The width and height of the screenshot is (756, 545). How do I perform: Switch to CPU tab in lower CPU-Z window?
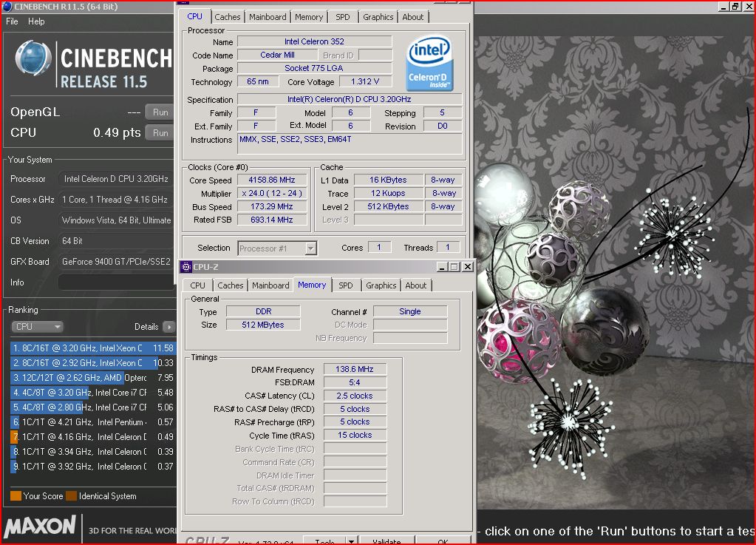[197, 285]
